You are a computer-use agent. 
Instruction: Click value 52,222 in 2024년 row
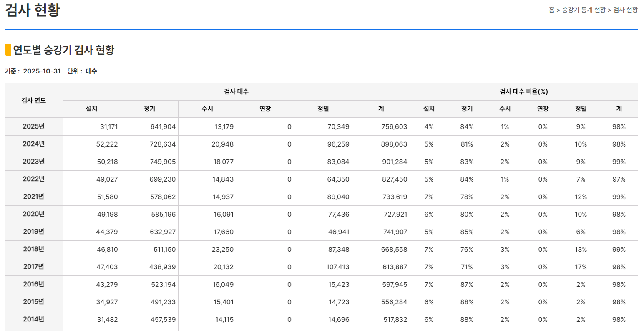[x=107, y=144]
